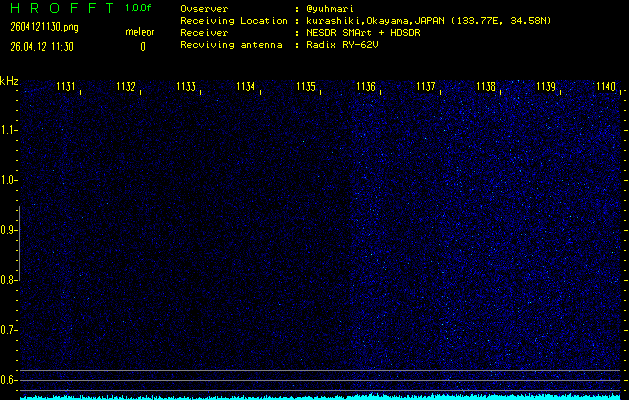The height and width of the screenshot is (400, 629).
Task: Click the meteor count label
Action: tap(140, 32)
